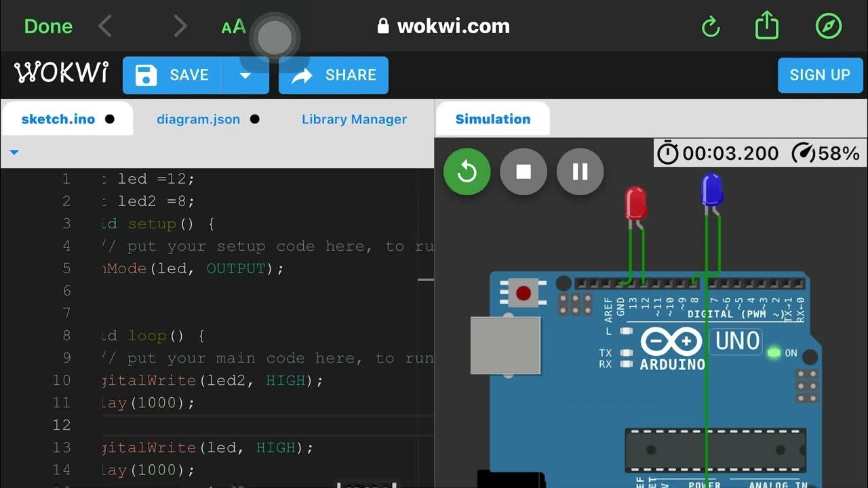Click the 'setup()' text on line 3
Screen dimensions: 868x488
pos(161,224)
